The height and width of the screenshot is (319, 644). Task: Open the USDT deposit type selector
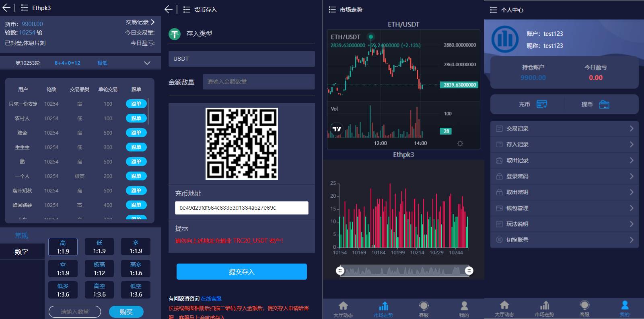point(241,59)
